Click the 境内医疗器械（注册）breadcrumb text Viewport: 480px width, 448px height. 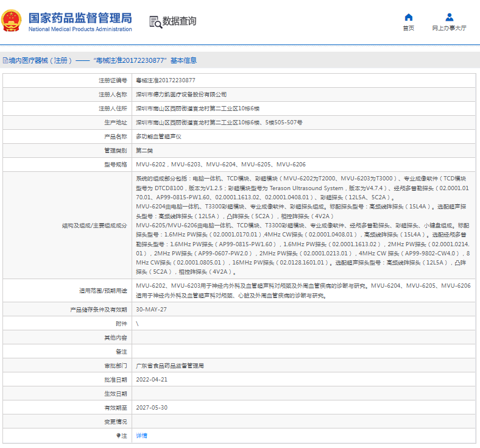(x=40, y=60)
